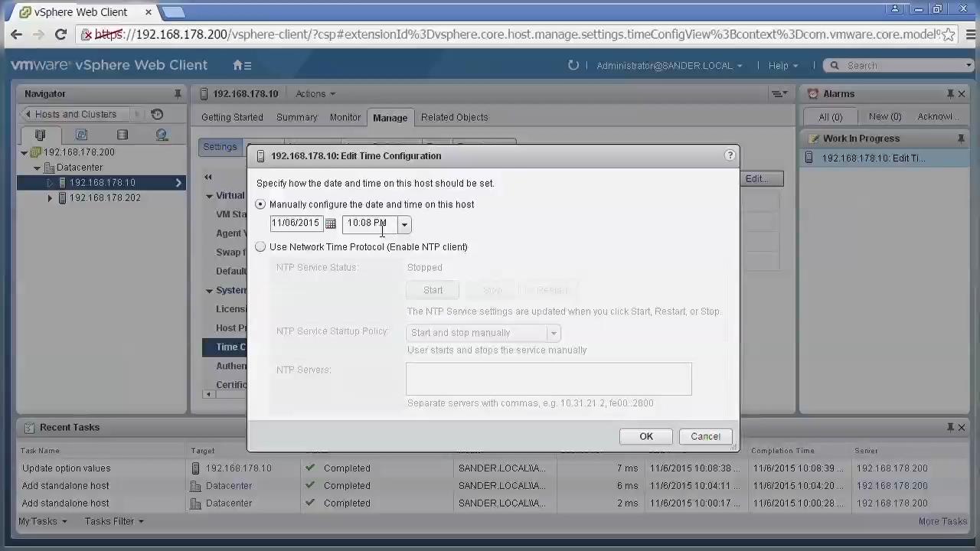
Task: Switch to the Summary tab
Action: coord(296,117)
